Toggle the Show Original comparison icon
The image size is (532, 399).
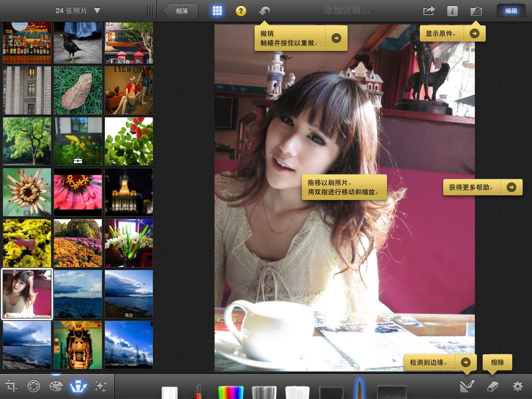coord(475,10)
